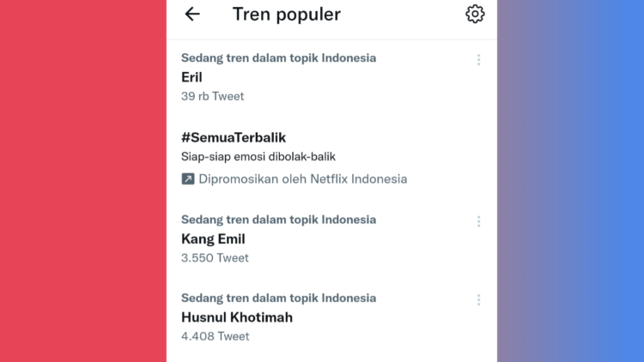
Task: Click the topic label above Kang Emil
Action: pos(278,220)
